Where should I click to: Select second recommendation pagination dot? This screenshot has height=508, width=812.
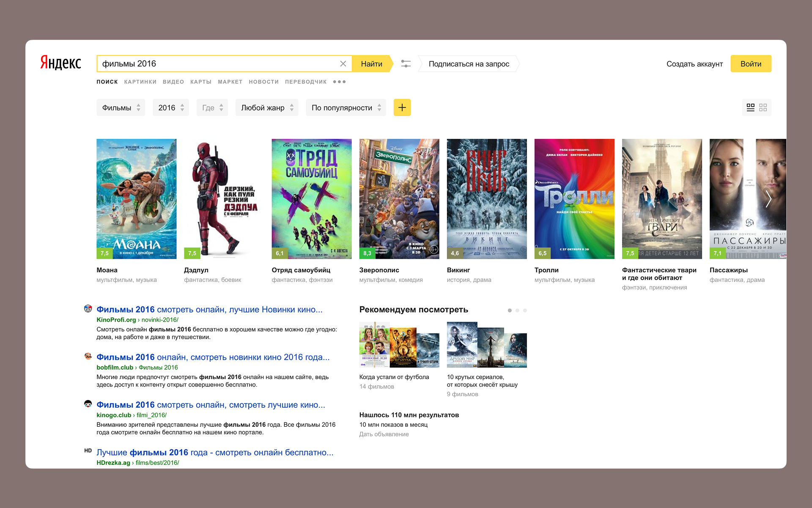pos(517,310)
